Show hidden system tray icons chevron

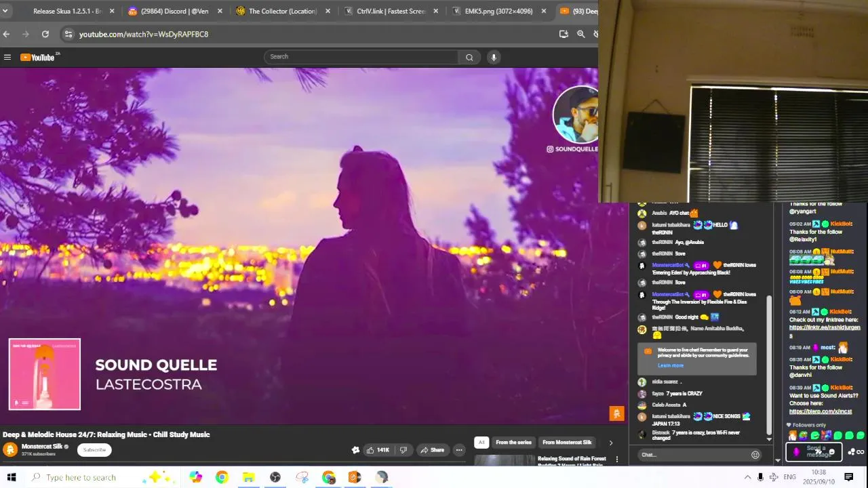(x=747, y=477)
